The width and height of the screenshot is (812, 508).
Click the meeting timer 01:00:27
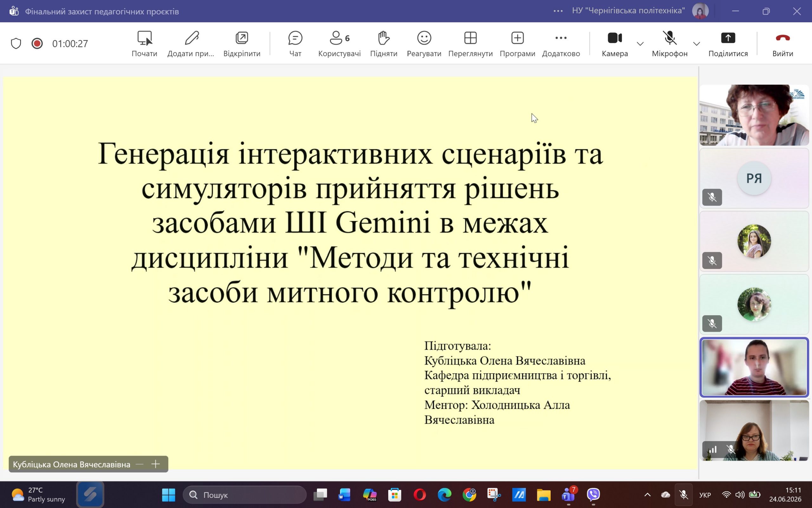click(70, 44)
